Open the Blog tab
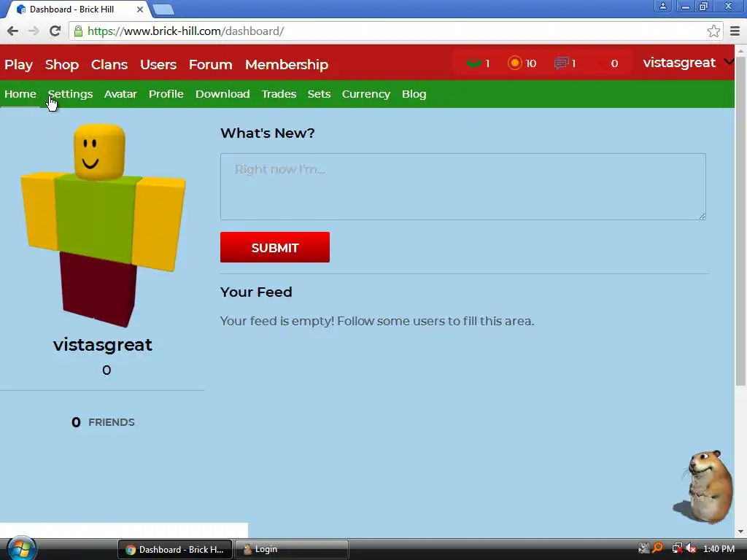747x560 pixels. [414, 94]
